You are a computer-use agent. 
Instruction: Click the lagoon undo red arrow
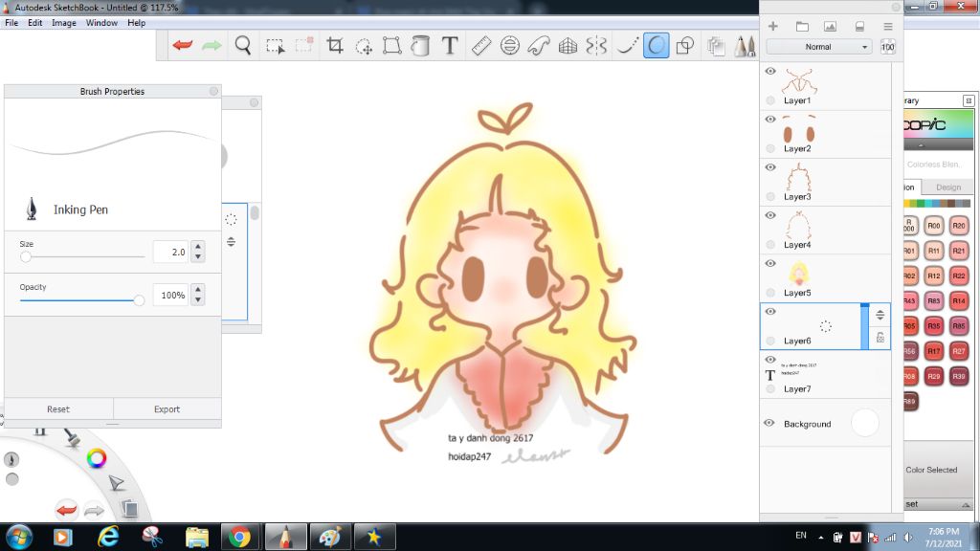66,509
